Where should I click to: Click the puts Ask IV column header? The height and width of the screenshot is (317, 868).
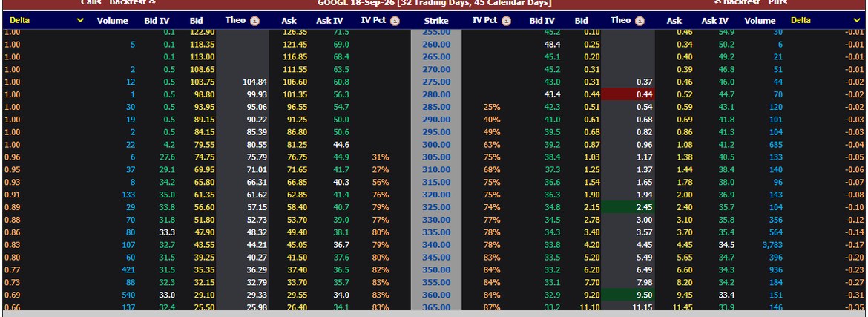tap(714, 21)
